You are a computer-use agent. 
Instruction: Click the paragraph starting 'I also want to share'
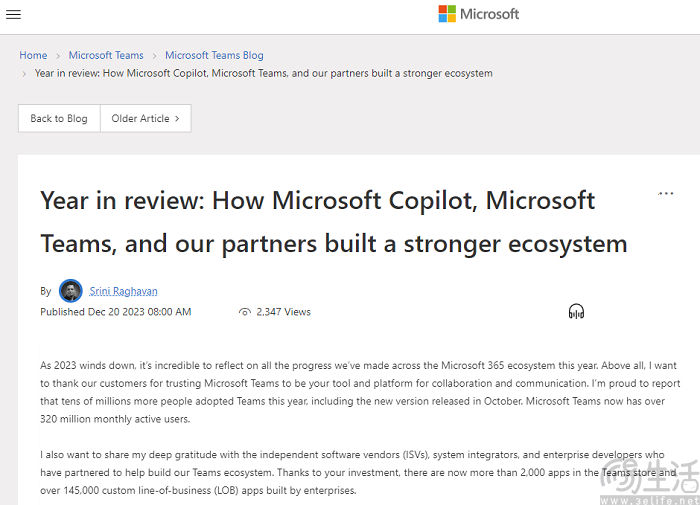point(358,472)
